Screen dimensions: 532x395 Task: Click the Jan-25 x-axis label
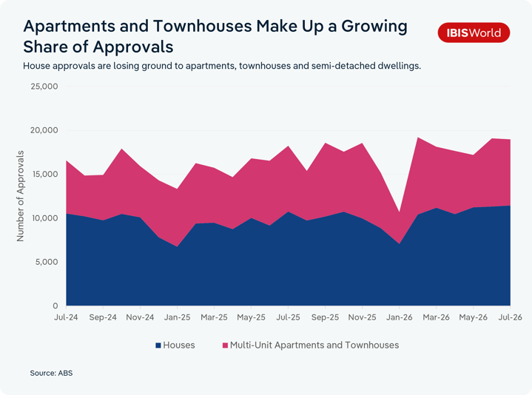point(177,317)
